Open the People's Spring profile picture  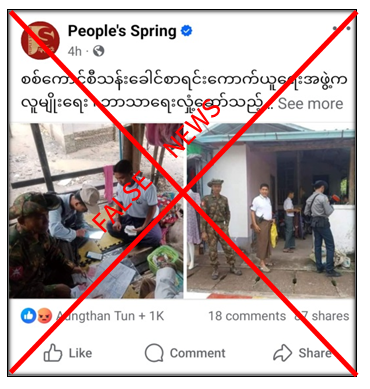[x=40, y=40]
